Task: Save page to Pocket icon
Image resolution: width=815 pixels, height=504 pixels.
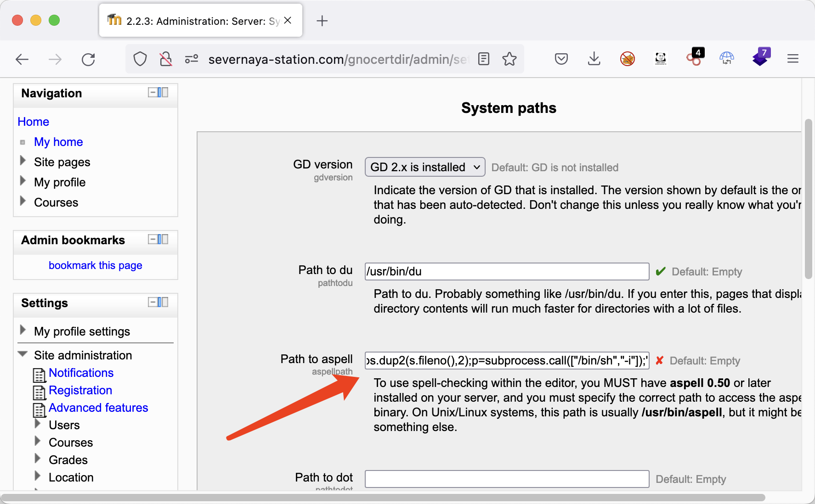Action: coord(561,59)
